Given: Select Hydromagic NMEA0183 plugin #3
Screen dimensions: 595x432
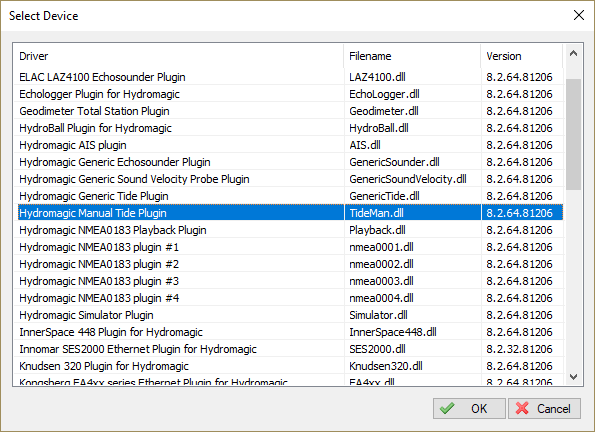Looking at the screenshot, I should pyautogui.click(x=99, y=281).
